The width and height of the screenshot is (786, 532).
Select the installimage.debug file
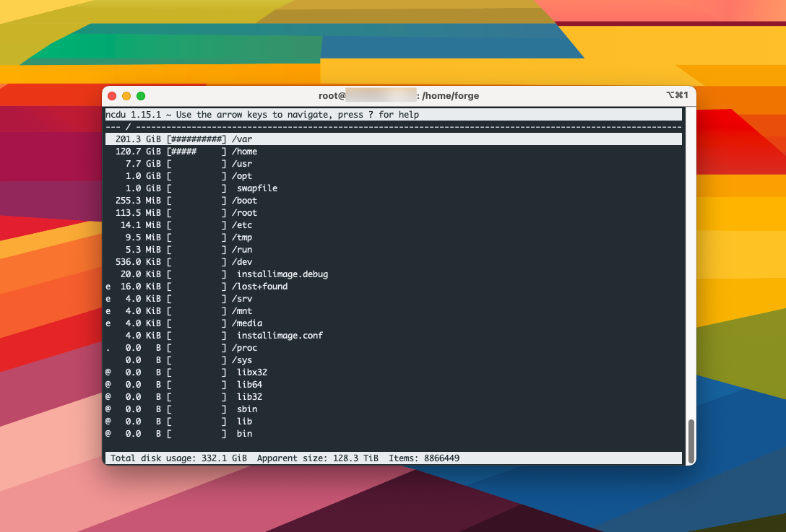(282, 274)
